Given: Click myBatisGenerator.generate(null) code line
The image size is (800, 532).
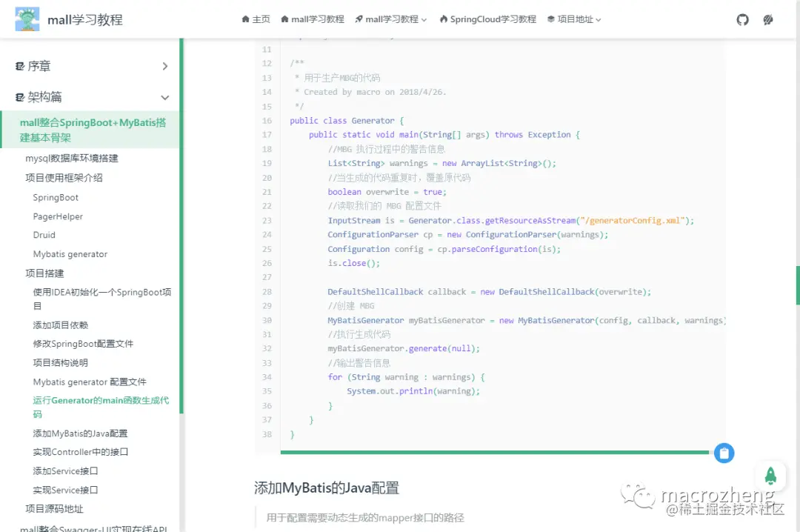Looking at the screenshot, I should (404, 349).
